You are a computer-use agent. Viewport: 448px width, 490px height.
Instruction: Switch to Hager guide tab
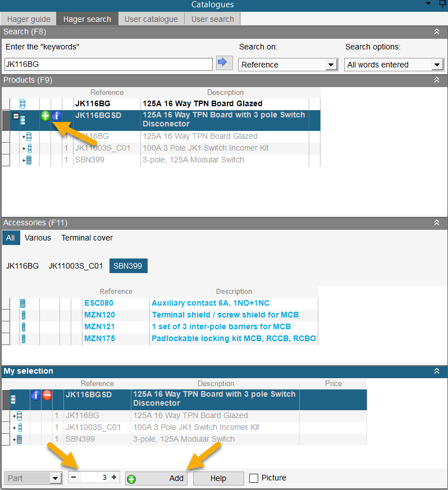tap(29, 19)
